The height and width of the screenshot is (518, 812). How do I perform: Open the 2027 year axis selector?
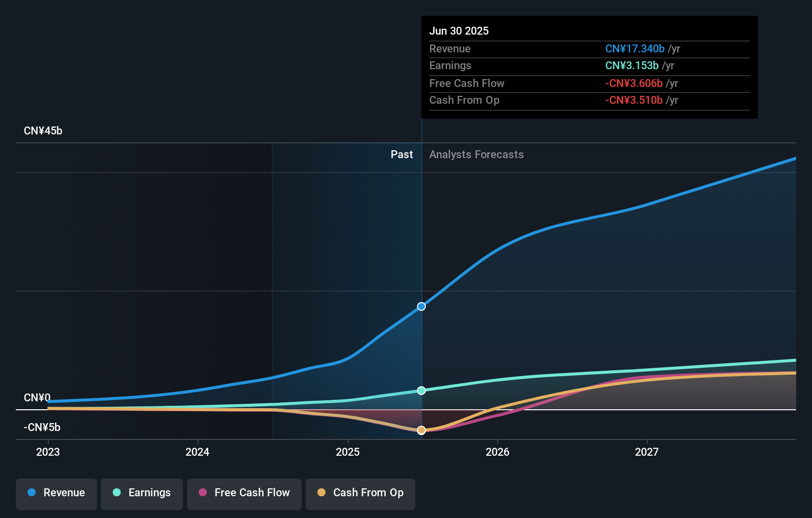[648, 452]
